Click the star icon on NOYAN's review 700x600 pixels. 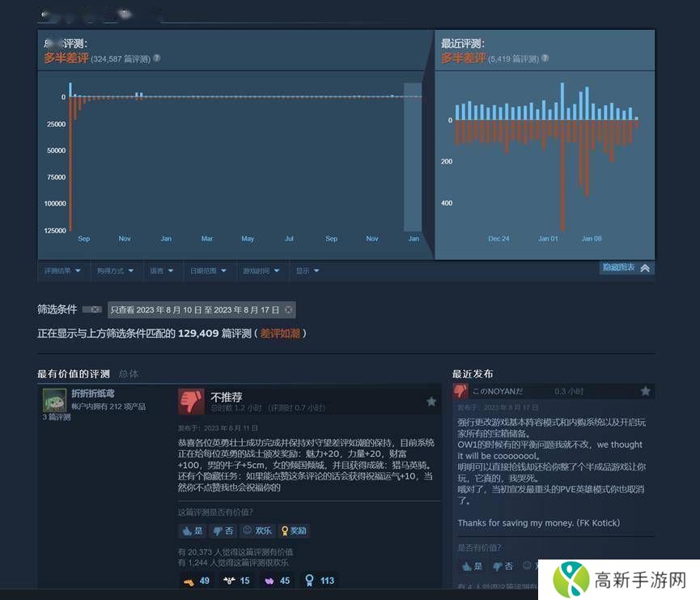[x=645, y=390]
